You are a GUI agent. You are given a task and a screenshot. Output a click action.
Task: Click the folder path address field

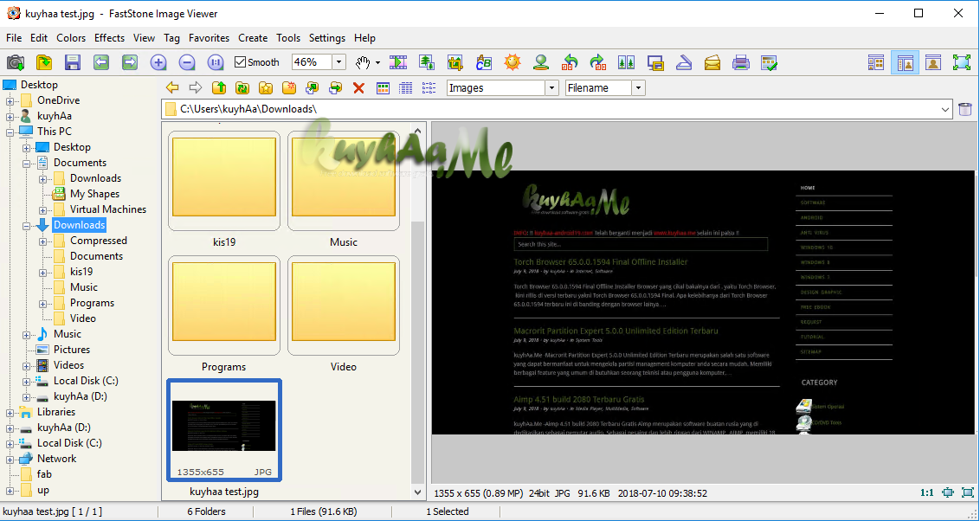pyautogui.click(x=557, y=109)
